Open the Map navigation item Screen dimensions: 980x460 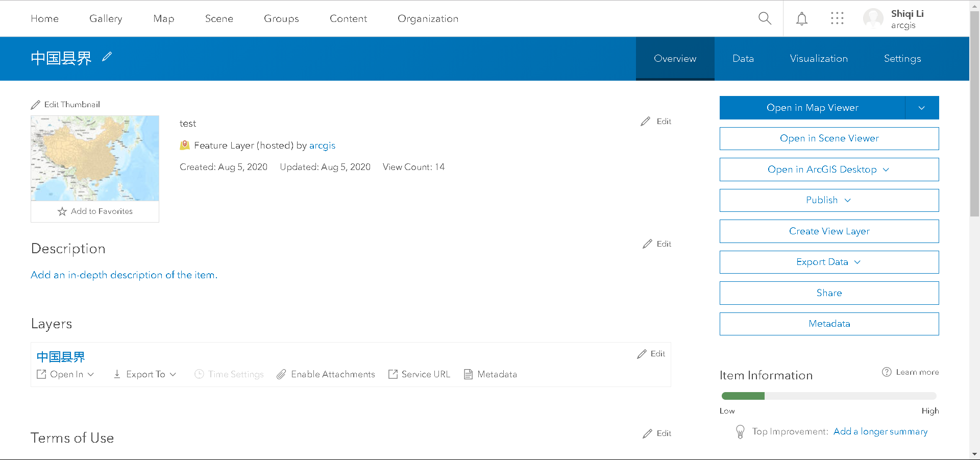click(x=164, y=18)
